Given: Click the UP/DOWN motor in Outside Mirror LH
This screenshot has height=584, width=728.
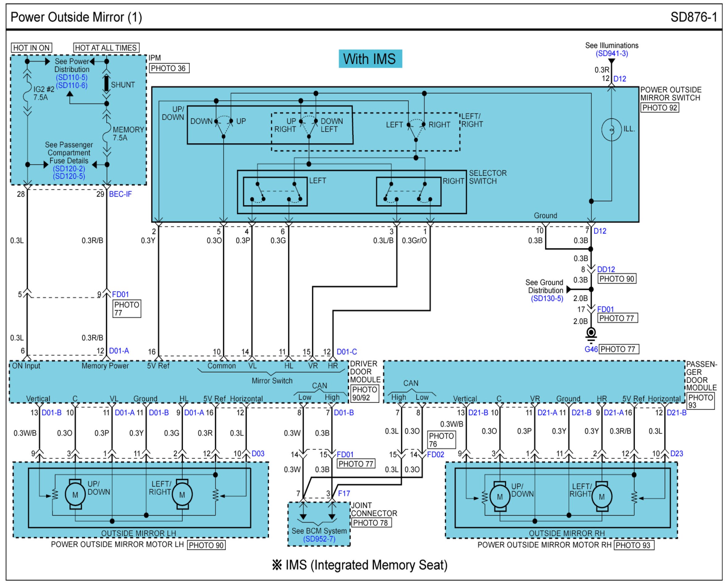Looking at the screenshot, I should [x=75, y=494].
